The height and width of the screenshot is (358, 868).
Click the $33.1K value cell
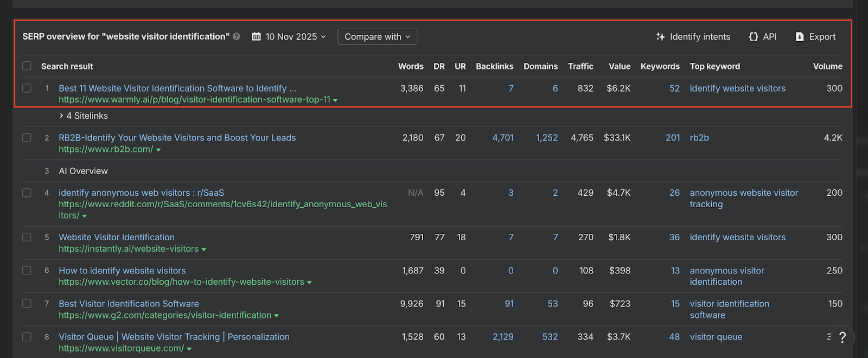point(617,138)
